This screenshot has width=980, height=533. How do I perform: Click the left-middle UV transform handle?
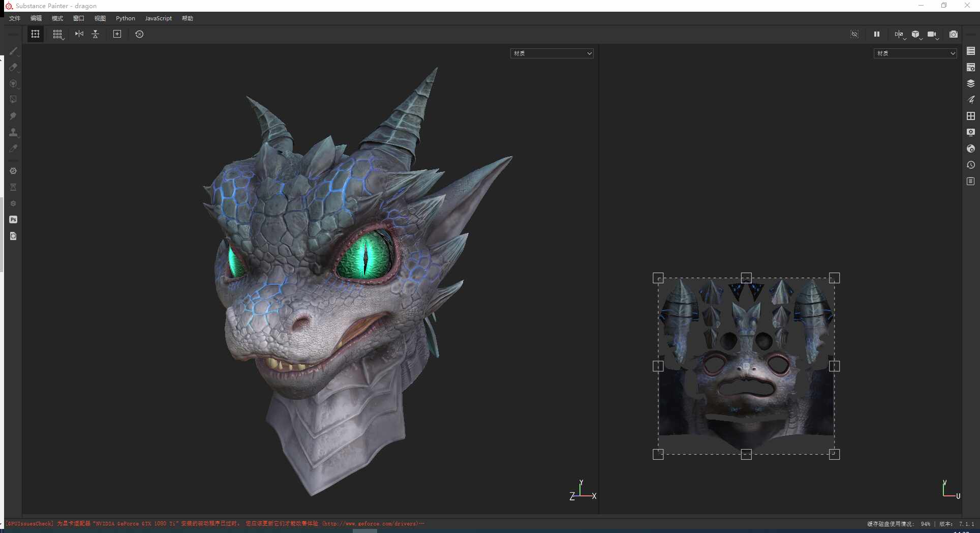coord(658,366)
